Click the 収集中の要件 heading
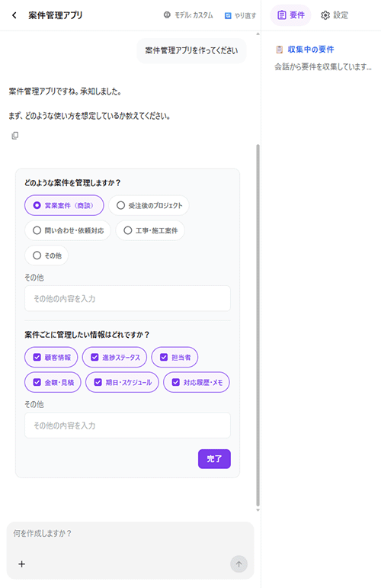Viewport: 381px width, 588px height. pyautogui.click(x=311, y=50)
